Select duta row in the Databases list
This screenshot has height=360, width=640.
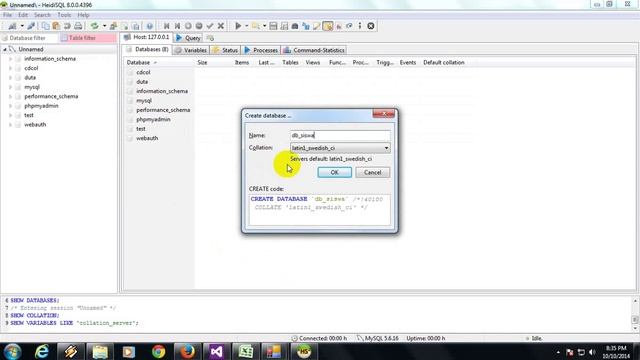(142, 82)
